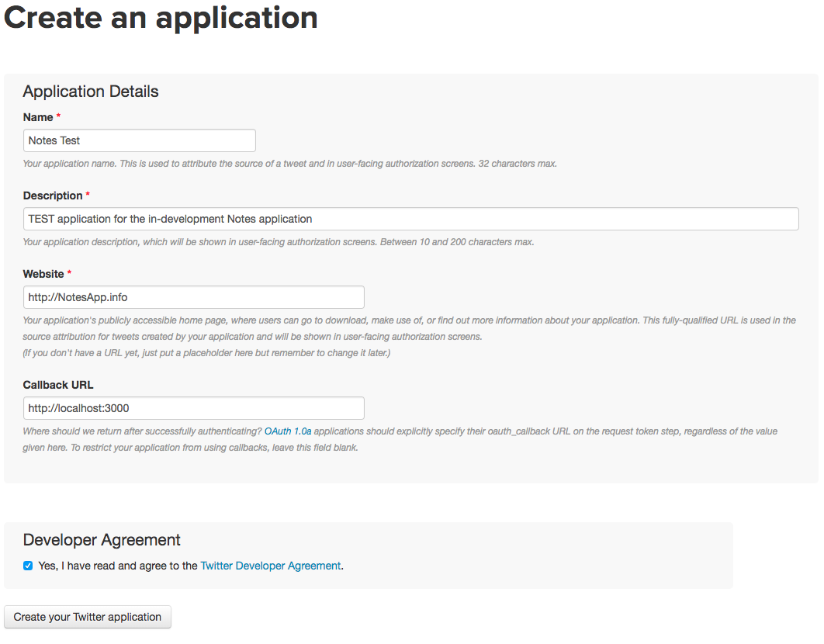The width and height of the screenshot is (824, 644).
Task: Click the Developer Agreement section heading
Action: click(x=102, y=540)
